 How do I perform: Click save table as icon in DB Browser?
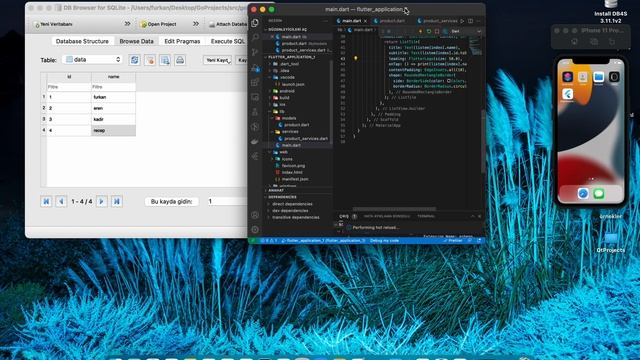[165, 60]
